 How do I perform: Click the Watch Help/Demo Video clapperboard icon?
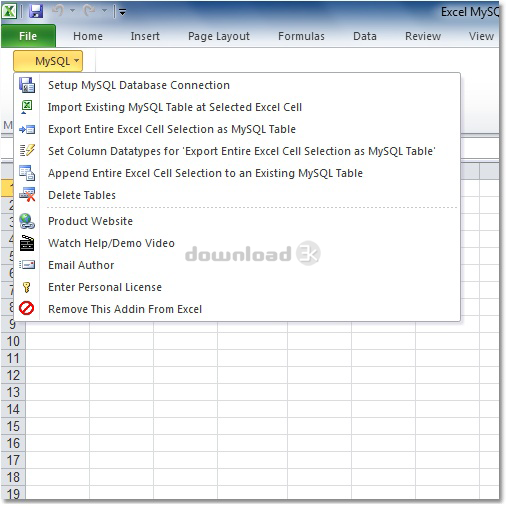pos(27,243)
